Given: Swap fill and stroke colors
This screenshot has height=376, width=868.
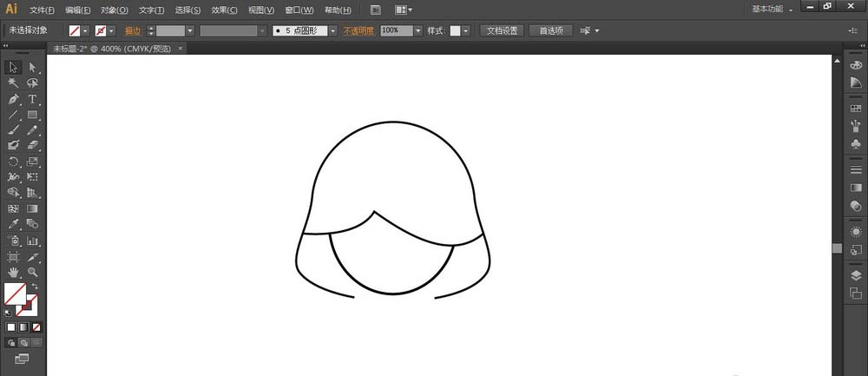Looking at the screenshot, I should coord(36,287).
